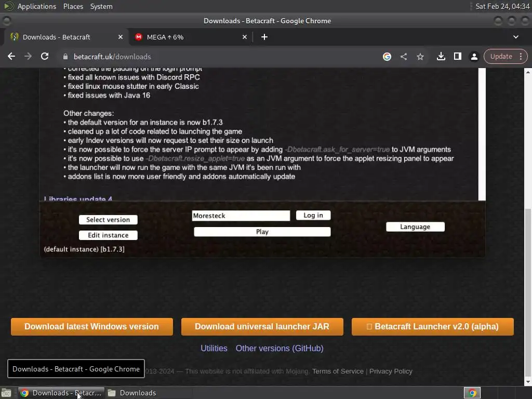Click the Select version button

coord(108,220)
